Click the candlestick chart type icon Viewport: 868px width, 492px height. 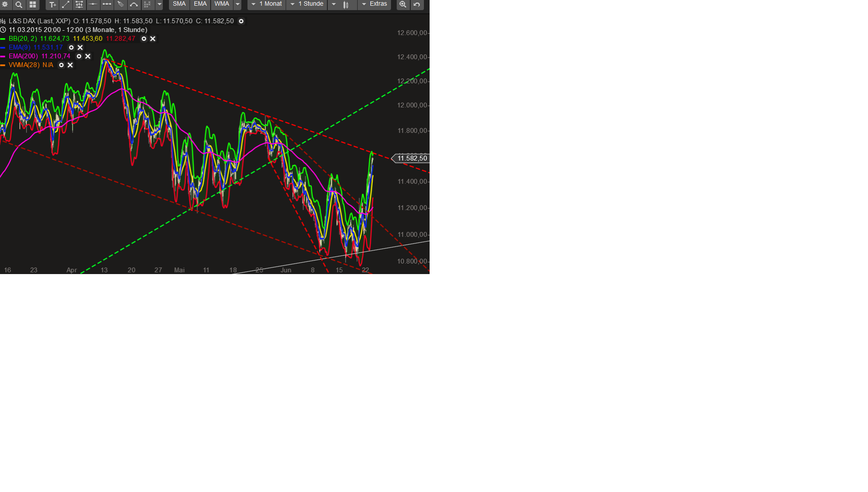click(x=346, y=5)
